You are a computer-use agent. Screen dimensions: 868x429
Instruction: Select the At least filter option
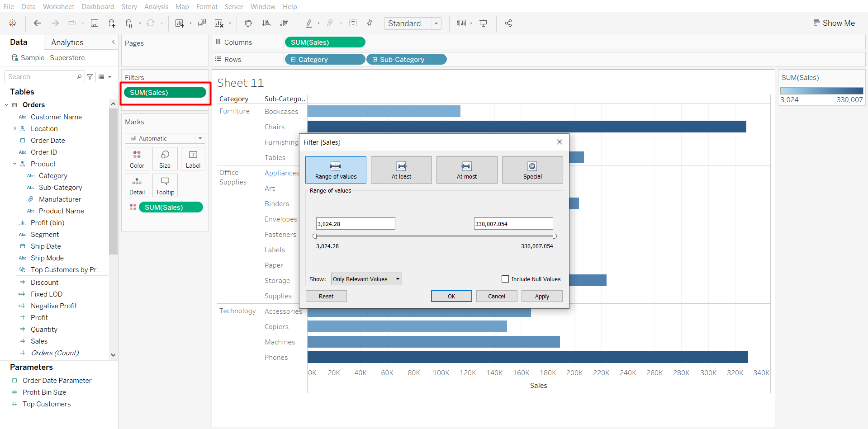point(401,170)
